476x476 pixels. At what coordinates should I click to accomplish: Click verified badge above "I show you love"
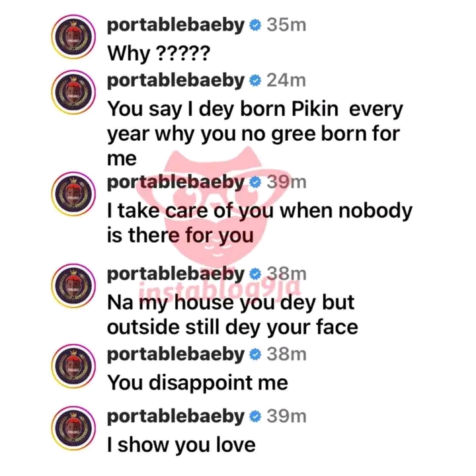click(x=255, y=416)
